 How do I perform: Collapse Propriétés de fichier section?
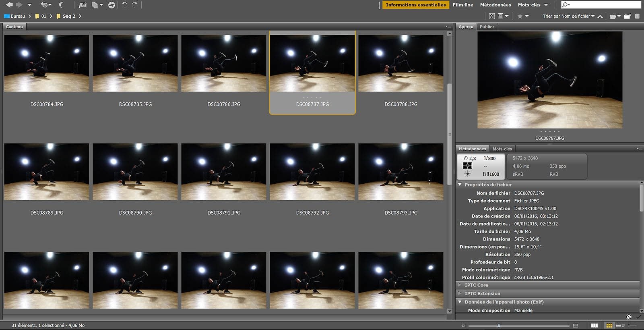(x=460, y=185)
